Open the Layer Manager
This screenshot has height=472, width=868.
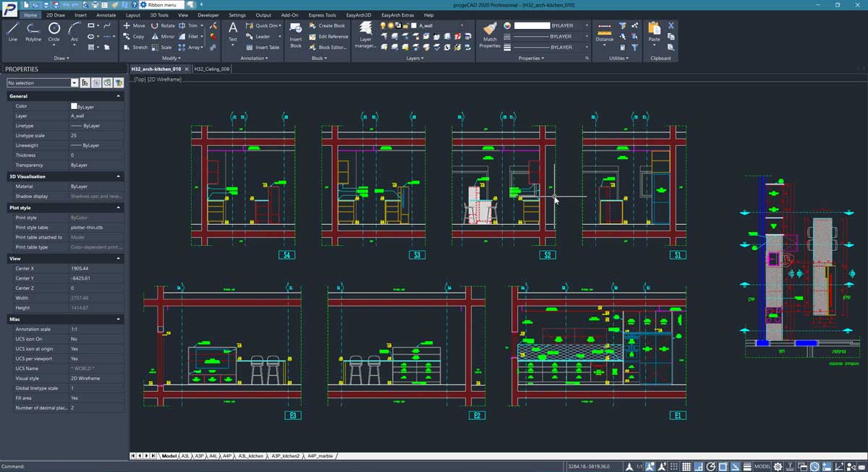click(366, 34)
